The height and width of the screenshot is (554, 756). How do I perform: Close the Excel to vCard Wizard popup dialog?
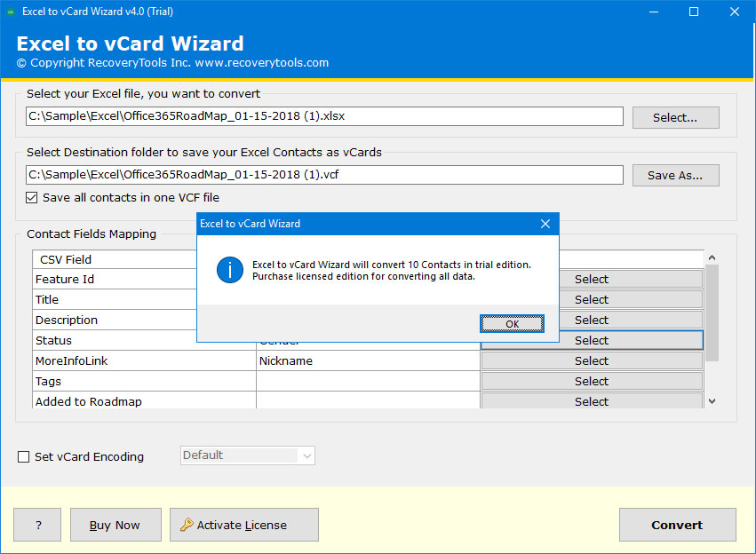click(x=545, y=224)
